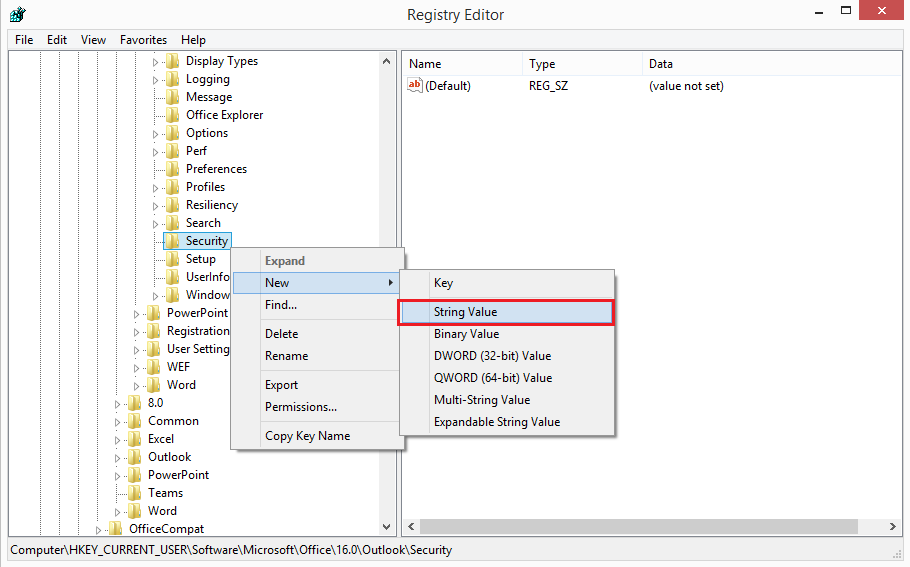Click the Preferences folder icon
Screen dimensions: 910x567
(172, 169)
